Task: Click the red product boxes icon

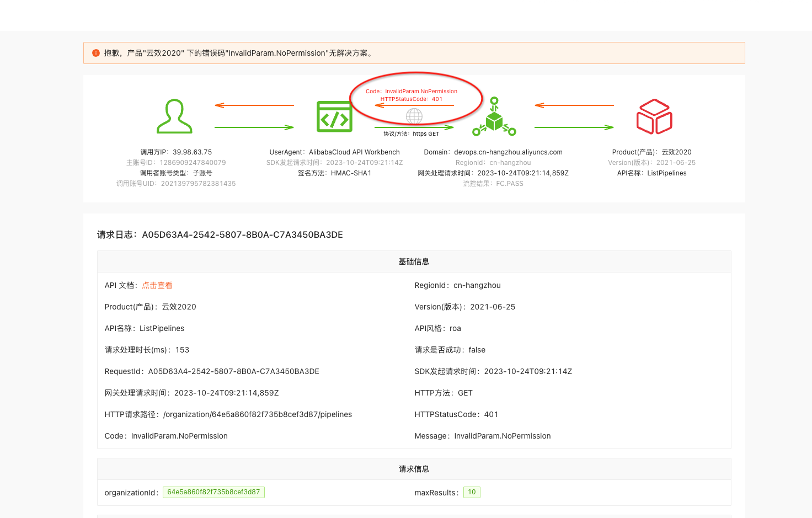Action: click(654, 116)
